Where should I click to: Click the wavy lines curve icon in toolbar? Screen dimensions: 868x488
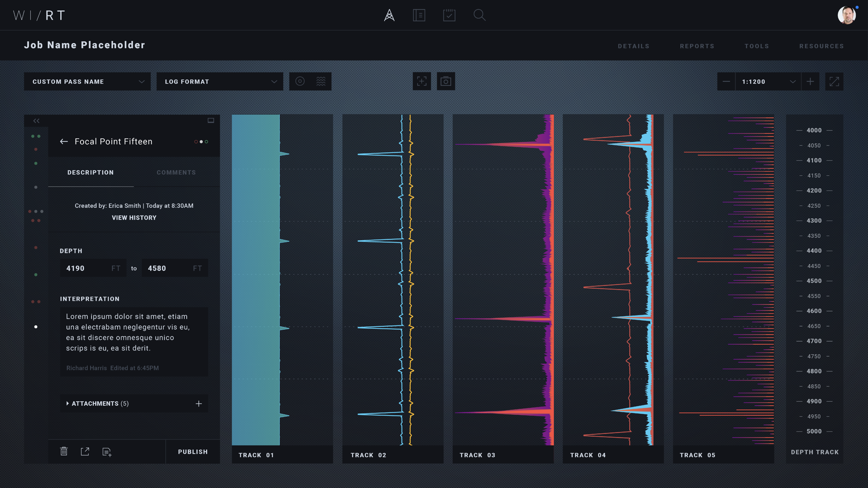click(321, 81)
